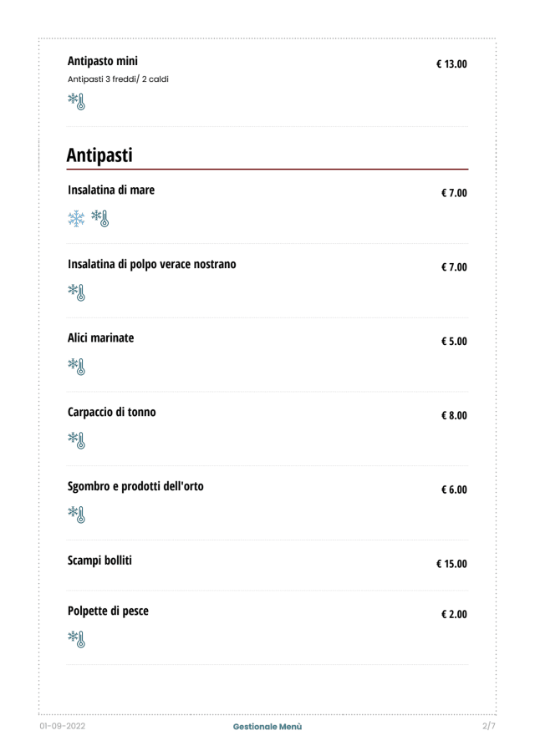Click the 2/7 page number indicator
Screen dimensions: 535x756
click(x=489, y=726)
